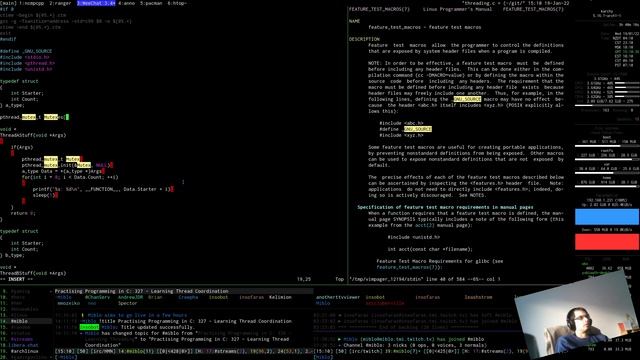Switch to tmux window 5:pacman
The width and height of the screenshot is (640, 360).
[151, 3]
